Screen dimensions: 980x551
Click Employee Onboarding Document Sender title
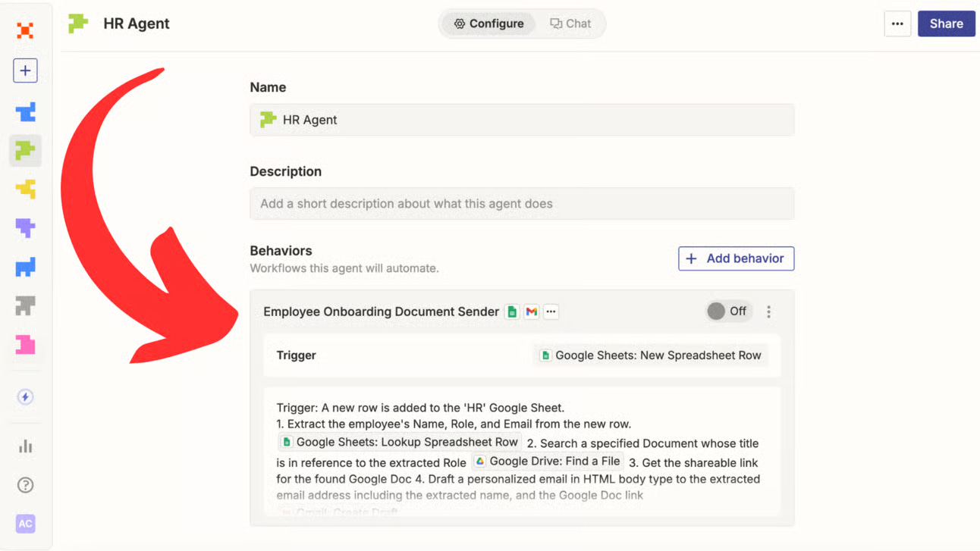(x=381, y=312)
